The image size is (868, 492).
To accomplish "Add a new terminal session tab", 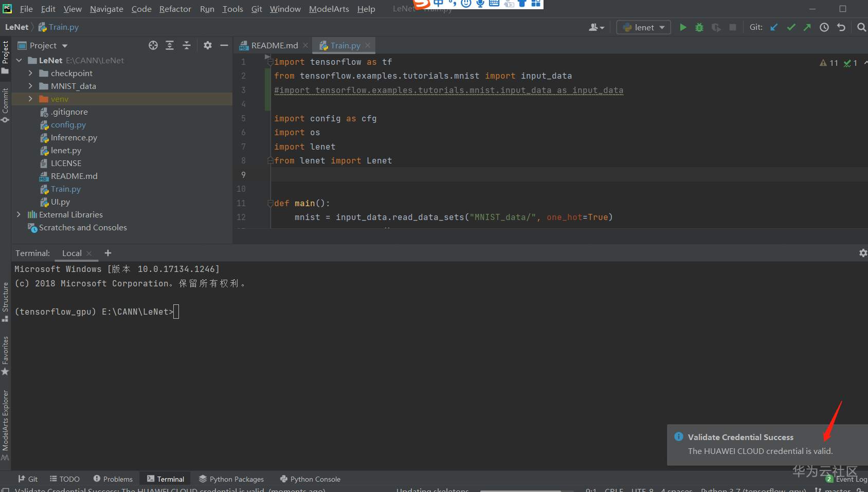I will tap(108, 253).
